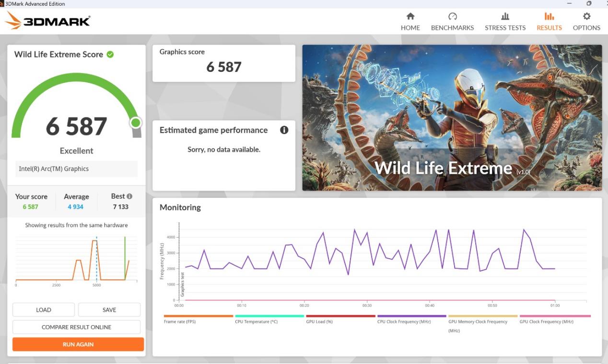Click 'Sorry, no data available.' text
608x364 pixels.
click(x=224, y=149)
